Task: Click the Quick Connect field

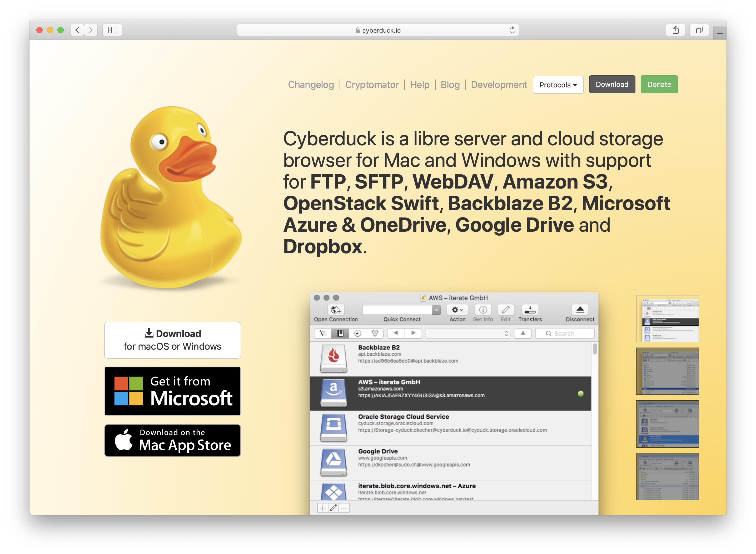Action: 397,310
